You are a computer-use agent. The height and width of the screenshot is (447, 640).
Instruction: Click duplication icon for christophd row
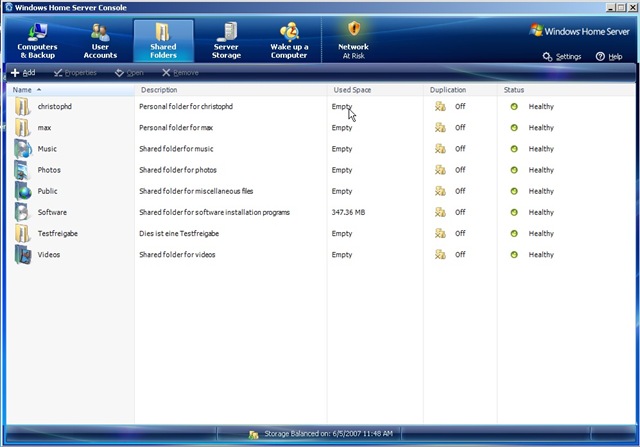[x=440, y=107]
